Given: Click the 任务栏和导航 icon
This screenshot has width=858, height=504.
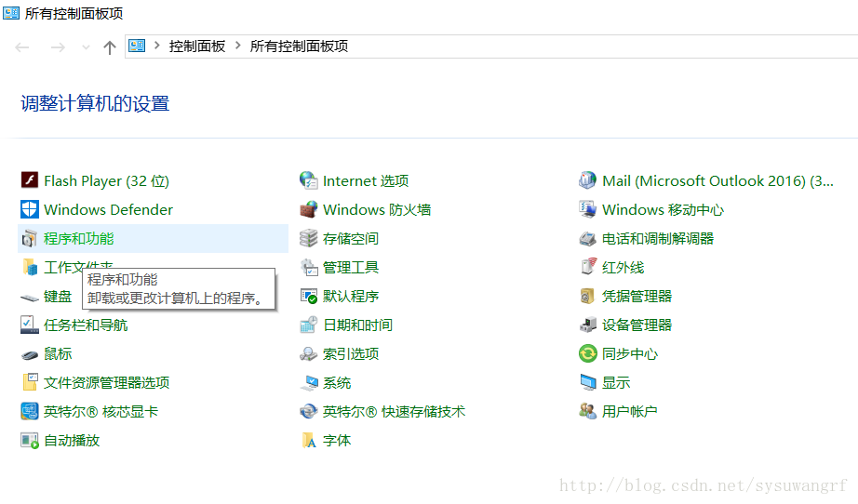Looking at the screenshot, I should (x=30, y=325).
